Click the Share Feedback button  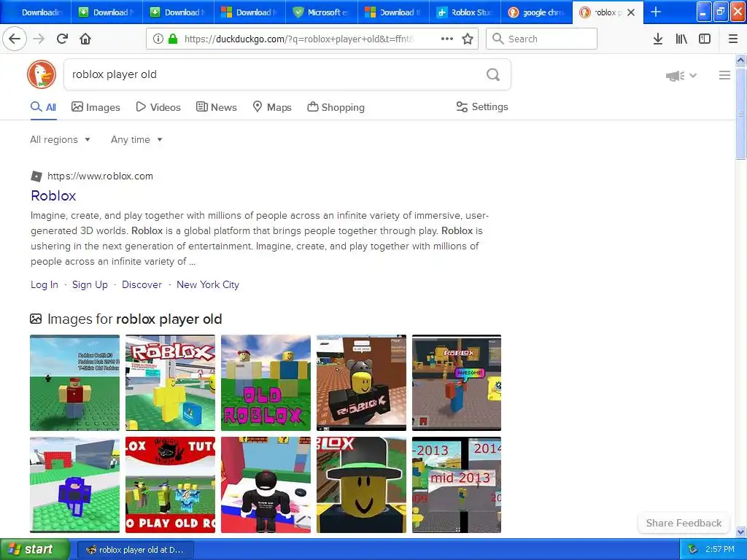pos(684,523)
